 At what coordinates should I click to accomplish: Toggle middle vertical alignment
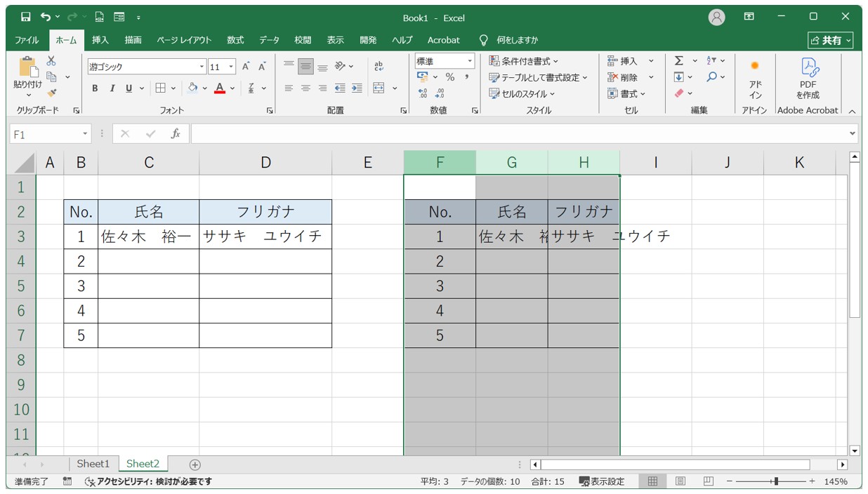305,67
